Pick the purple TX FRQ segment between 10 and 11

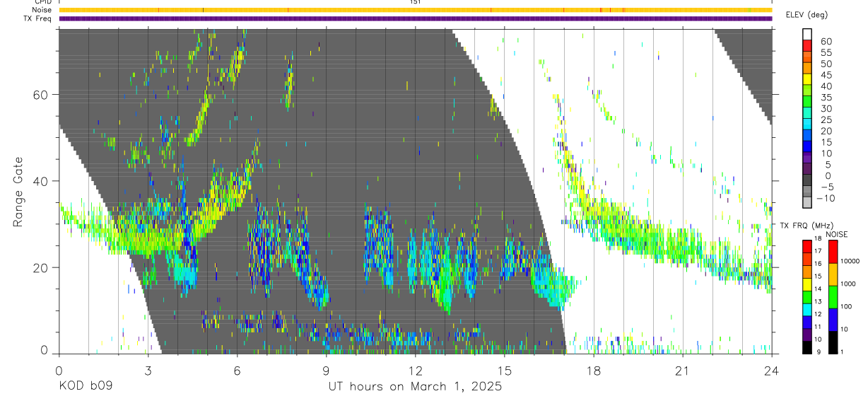pyautogui.click(x=807, y=335)
